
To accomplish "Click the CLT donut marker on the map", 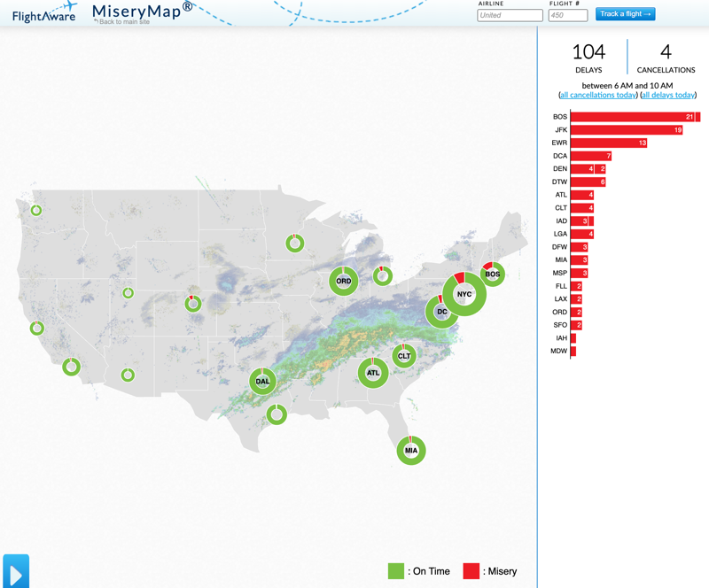I will [x=404, y=356].
